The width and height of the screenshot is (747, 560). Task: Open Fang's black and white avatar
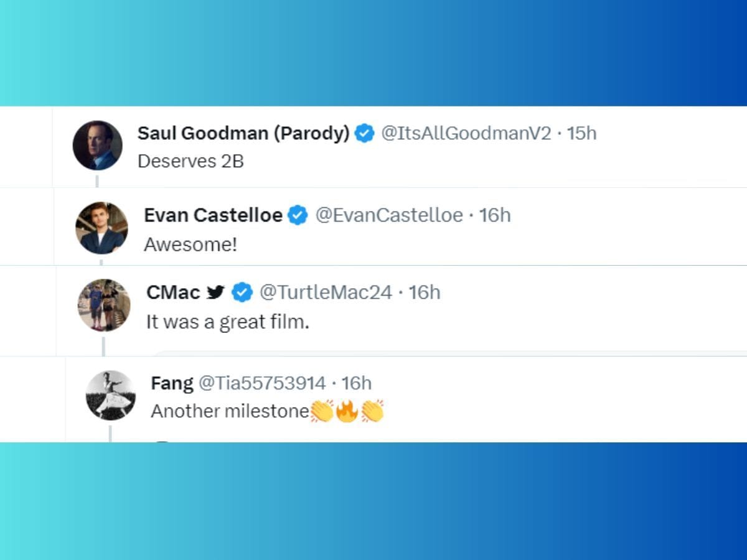111,395
